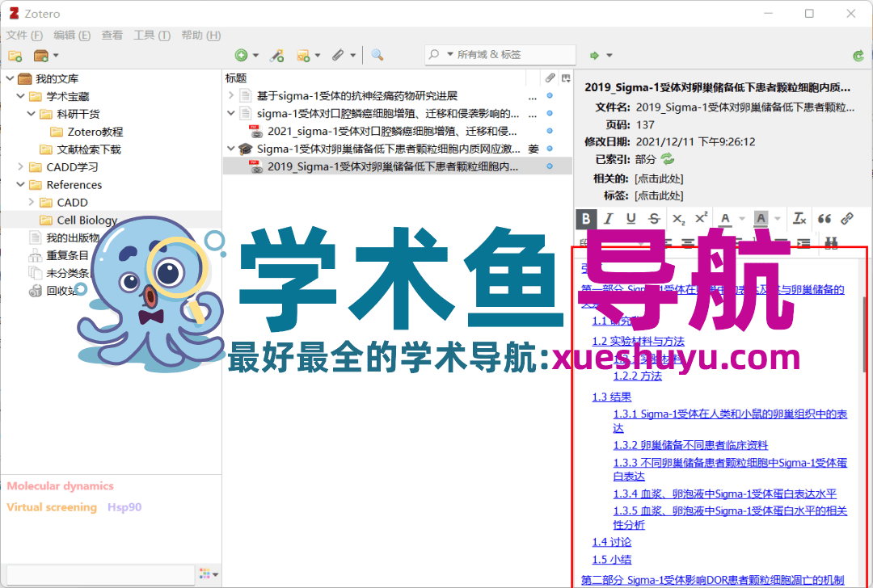Toggle italic formatting in note editor
Viewport: 873px width, 588px height.
[608, 218]
